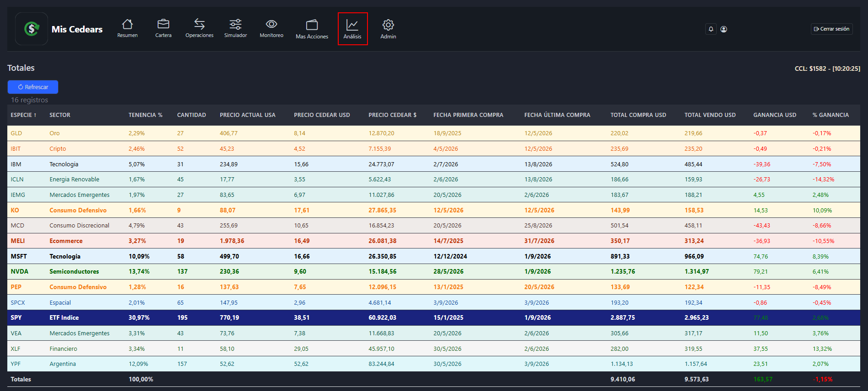
Task: Select the IEMG ticker cell
Action: point(18,195)
